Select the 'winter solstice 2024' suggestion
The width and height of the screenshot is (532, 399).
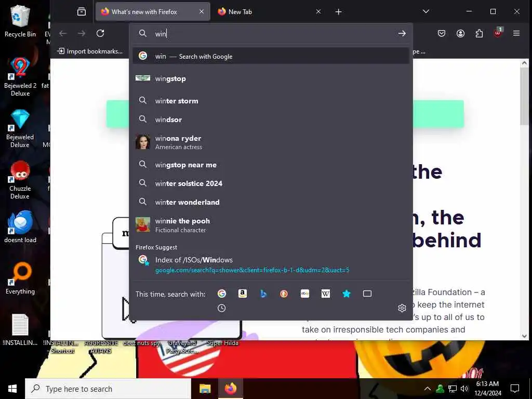271,183
